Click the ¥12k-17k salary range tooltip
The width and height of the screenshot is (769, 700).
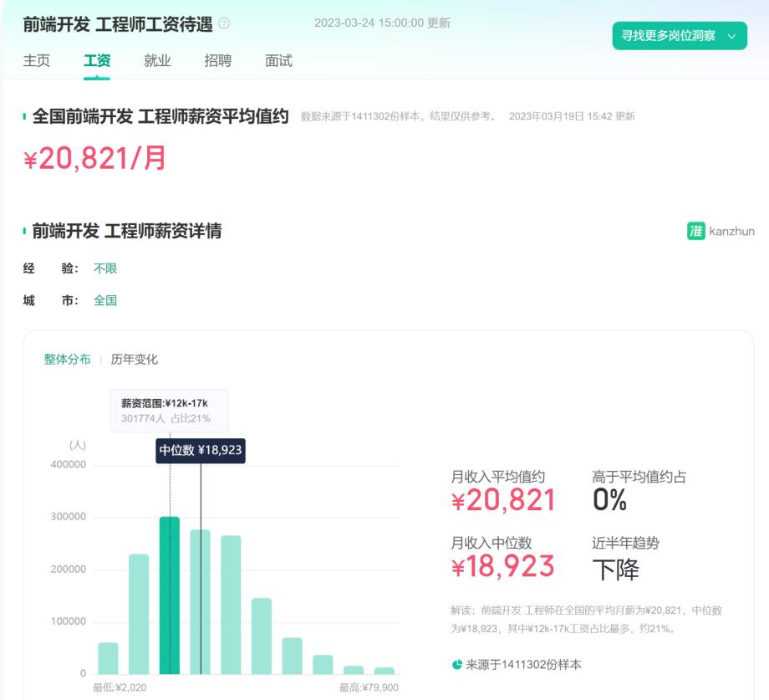click(171, 409)
